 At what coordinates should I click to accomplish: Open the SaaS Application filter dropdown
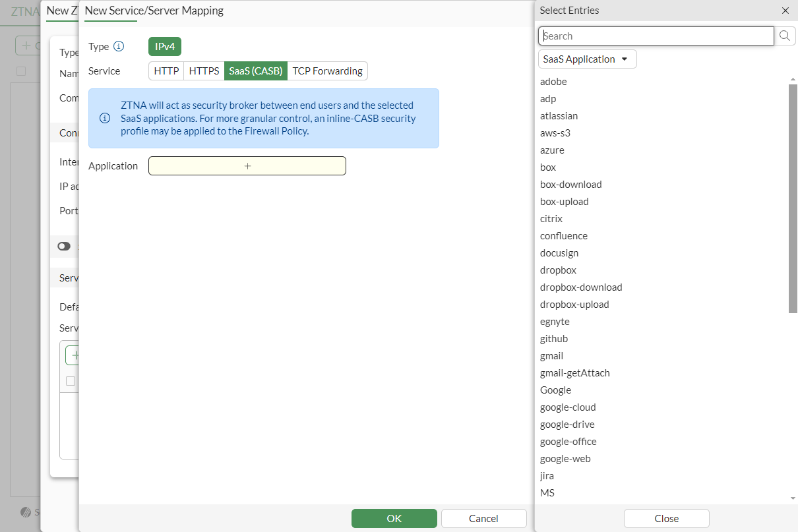[x=588, y=59]
